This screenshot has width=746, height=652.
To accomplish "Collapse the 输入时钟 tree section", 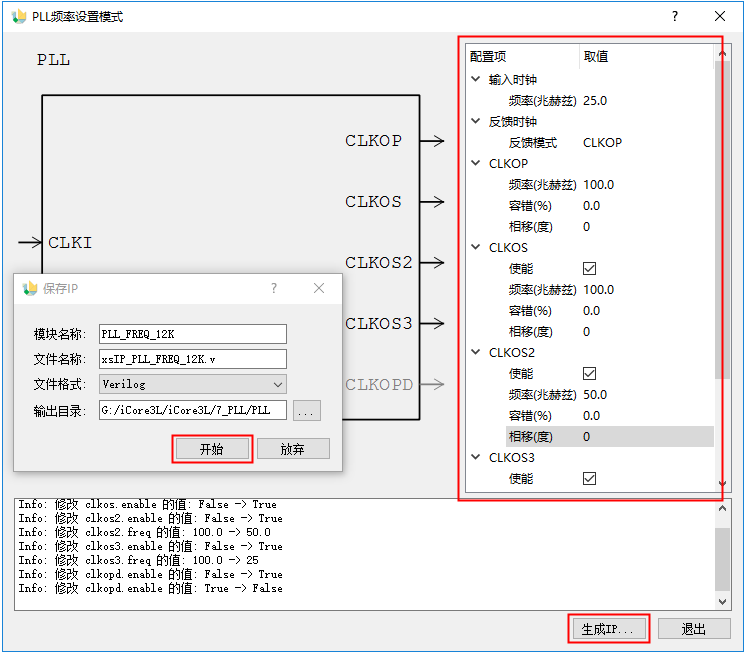I will point(475,79).
